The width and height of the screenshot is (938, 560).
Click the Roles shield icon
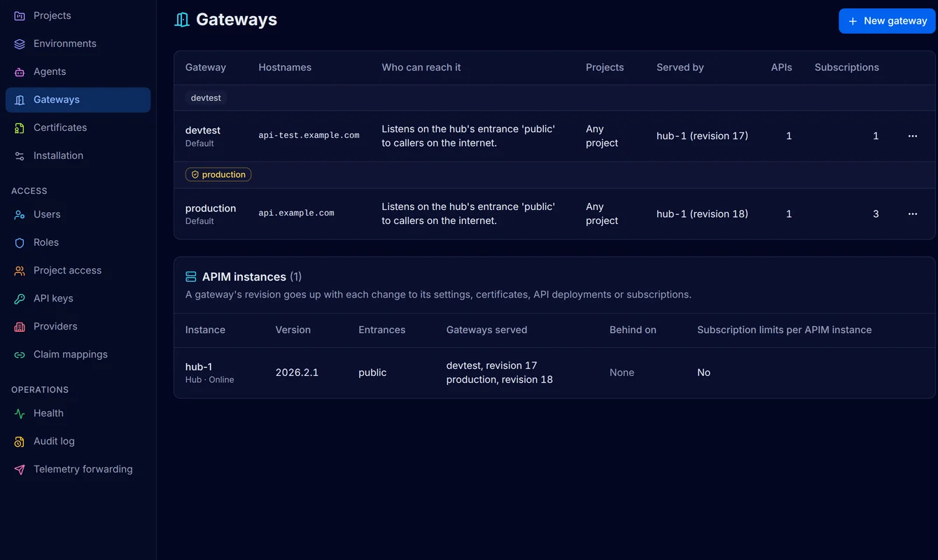tap(20, 242)
